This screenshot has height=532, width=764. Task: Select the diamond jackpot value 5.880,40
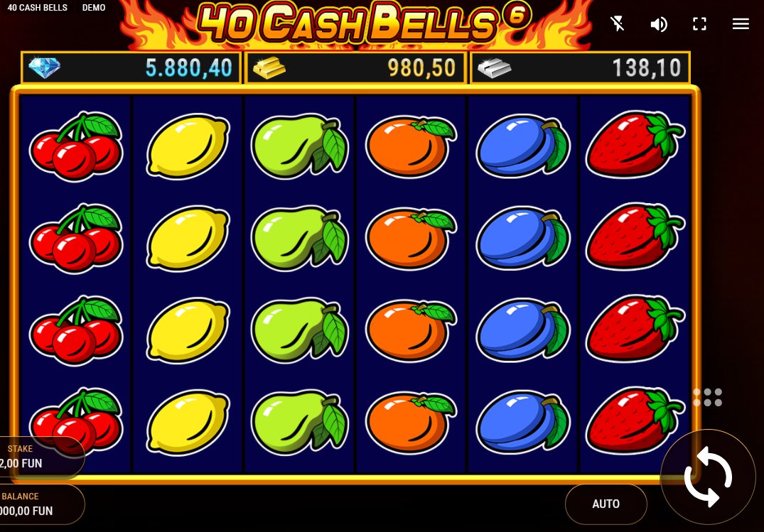pyautogui.click(x=188, y=68)
